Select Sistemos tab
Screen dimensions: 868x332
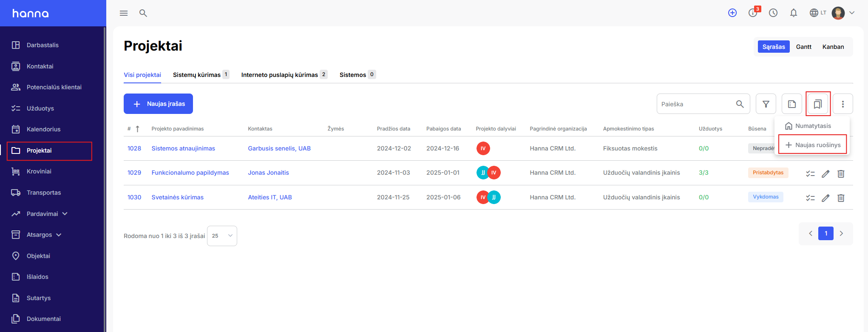(x=357, y=75)
